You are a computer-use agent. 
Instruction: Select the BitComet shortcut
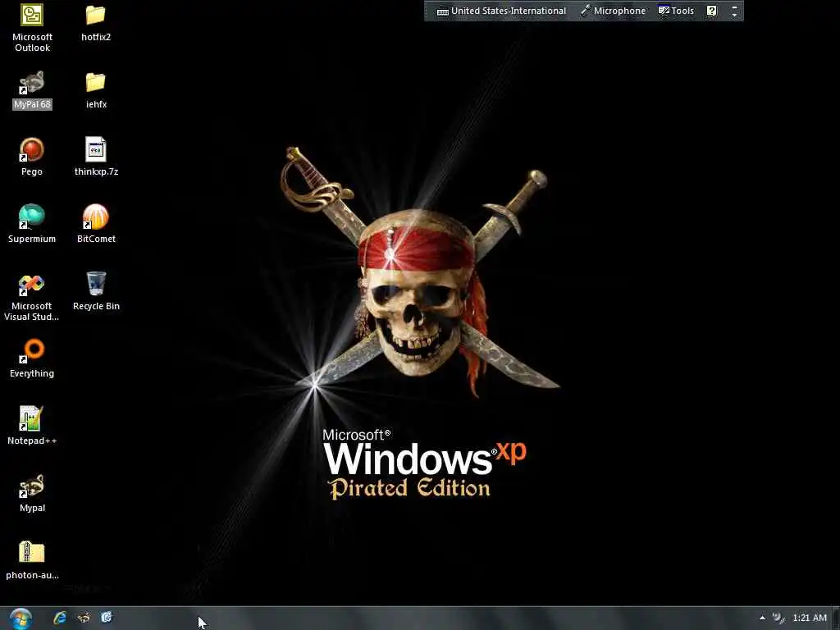(x=96, y=225)
